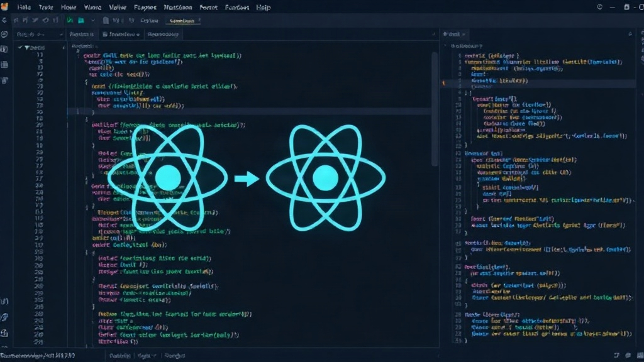Screen dimensions: 644x362
Task: Click the breadcrumb label under the left editor's tabs
Action: point(82,46)
